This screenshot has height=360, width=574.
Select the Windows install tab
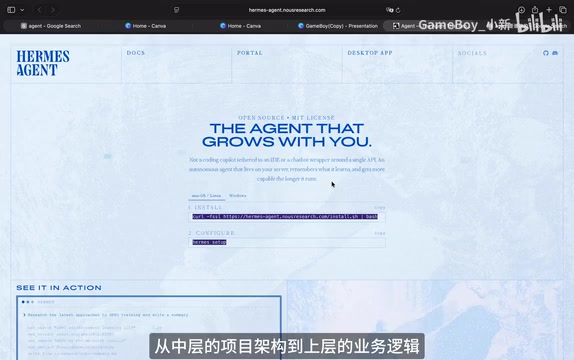(x=238, y=196)
